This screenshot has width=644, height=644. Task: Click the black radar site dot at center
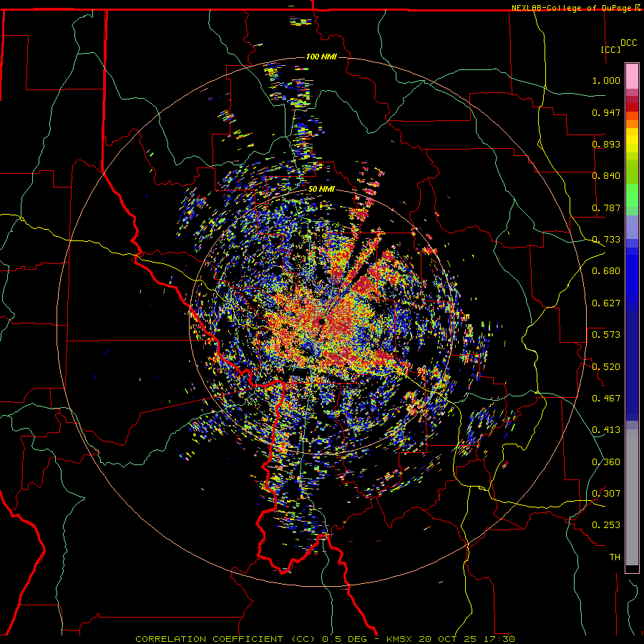point(321,321)
